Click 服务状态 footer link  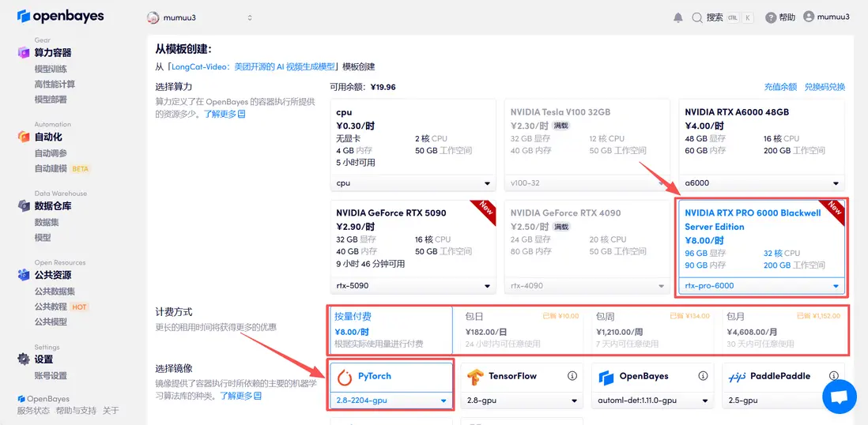[x=32, y=411]
